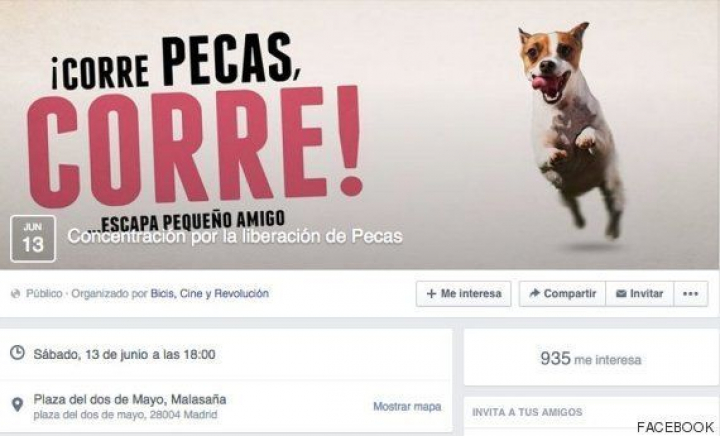Click the Me interesa button
Image resolution: width=720 pixels, height=436 pixels.
[463, 294]
